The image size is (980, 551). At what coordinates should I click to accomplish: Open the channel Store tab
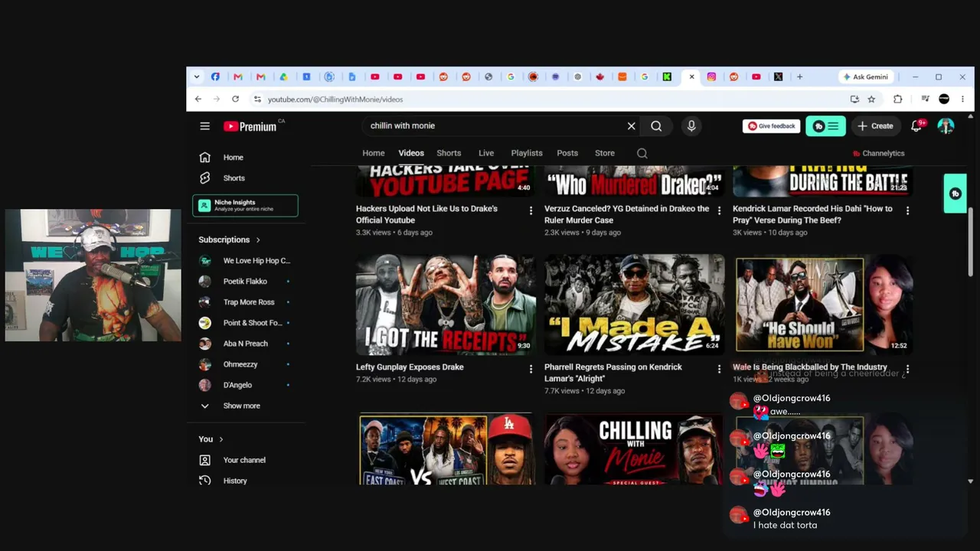coord(605,153)
